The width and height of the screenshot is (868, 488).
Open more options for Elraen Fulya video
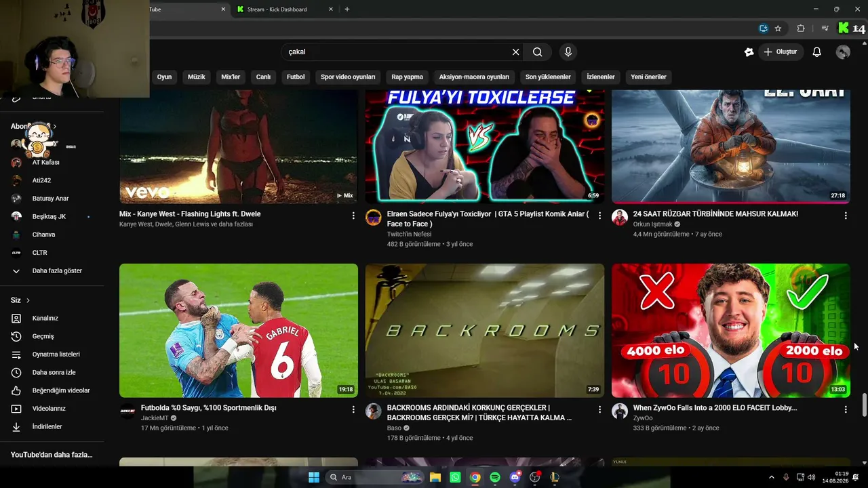tap(599, 216)
